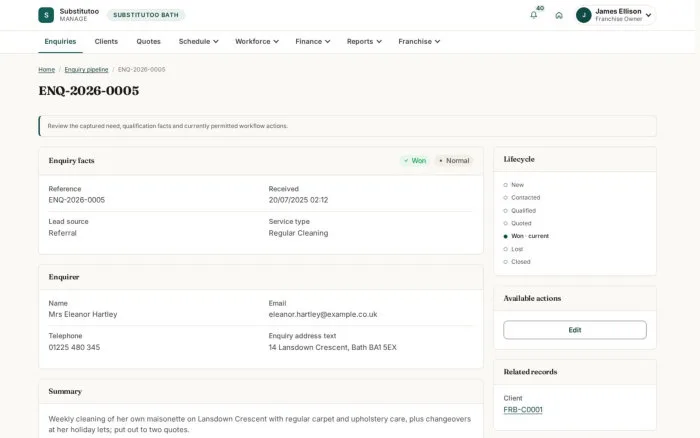This screenshot has height=438, width=700.
Task: Click the Regular Cleaning service type value
Action: 298,233
